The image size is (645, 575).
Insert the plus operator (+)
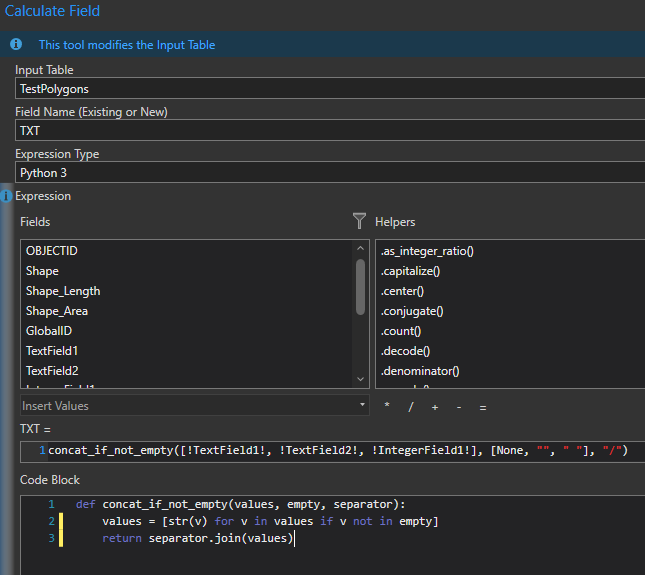click(434, 407)
